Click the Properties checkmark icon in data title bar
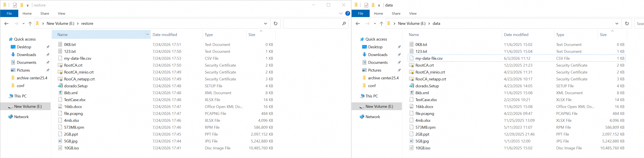The width and height of the screenshot is (644, 158). point(366,5)
